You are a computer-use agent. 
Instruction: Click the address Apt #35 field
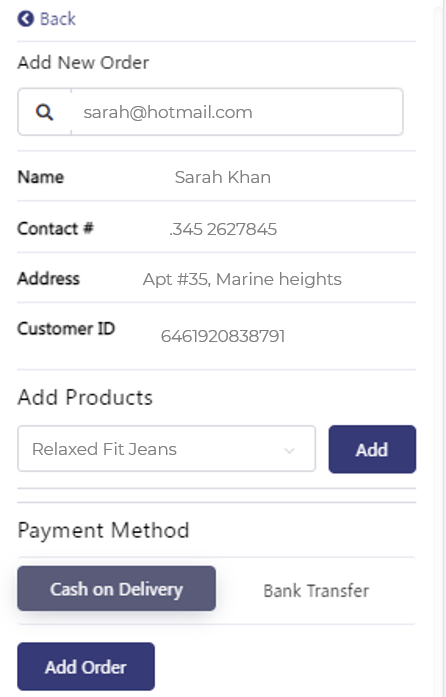[242, 279]
